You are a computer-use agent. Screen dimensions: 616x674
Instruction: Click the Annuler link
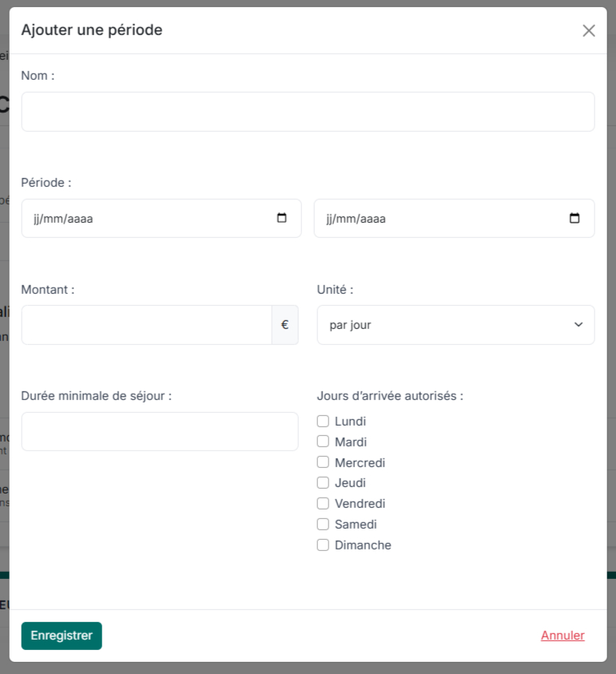(x=562, y=636)
